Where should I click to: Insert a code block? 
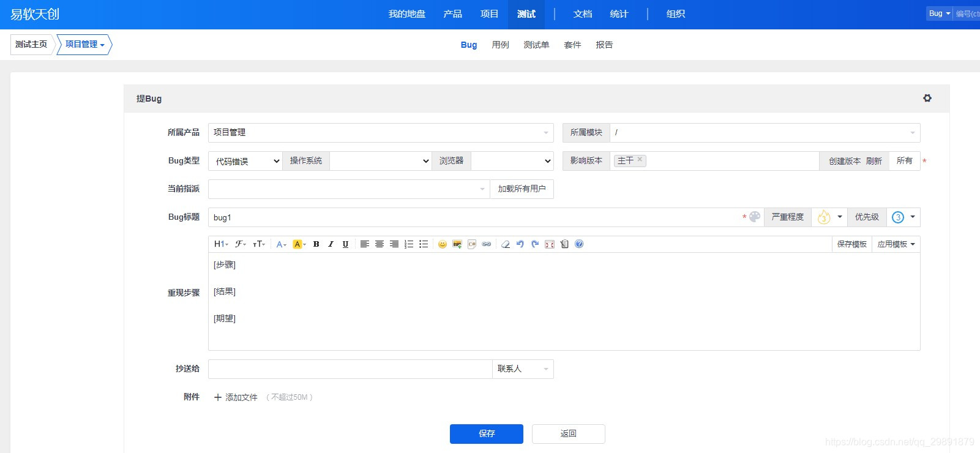pos(471,244)
